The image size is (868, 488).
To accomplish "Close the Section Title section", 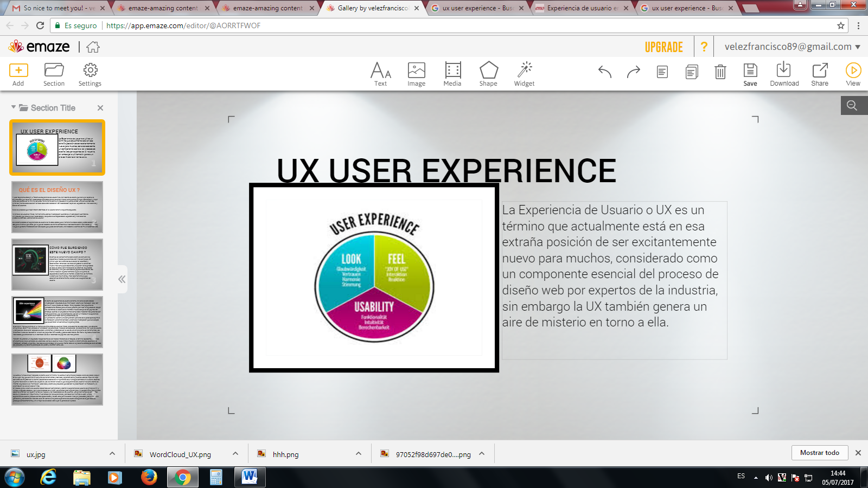I will coord(100,108).
